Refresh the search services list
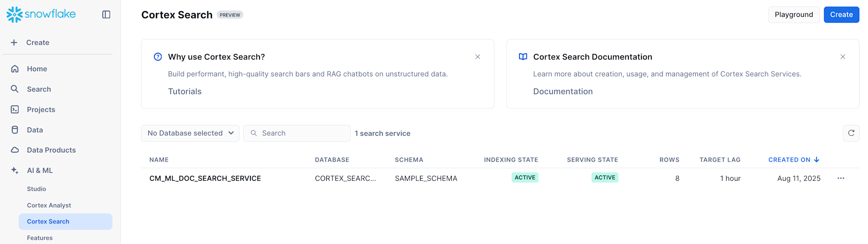 pos(851,133)
